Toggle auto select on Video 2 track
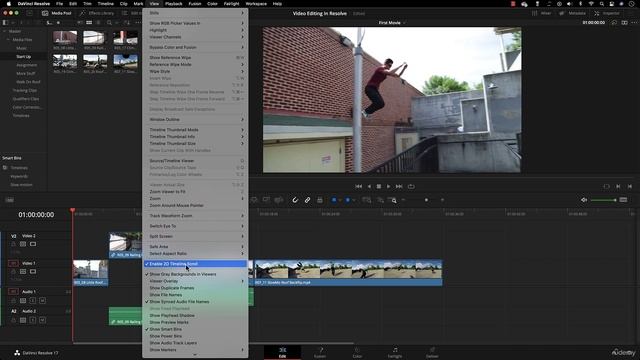 pos(23,244)
